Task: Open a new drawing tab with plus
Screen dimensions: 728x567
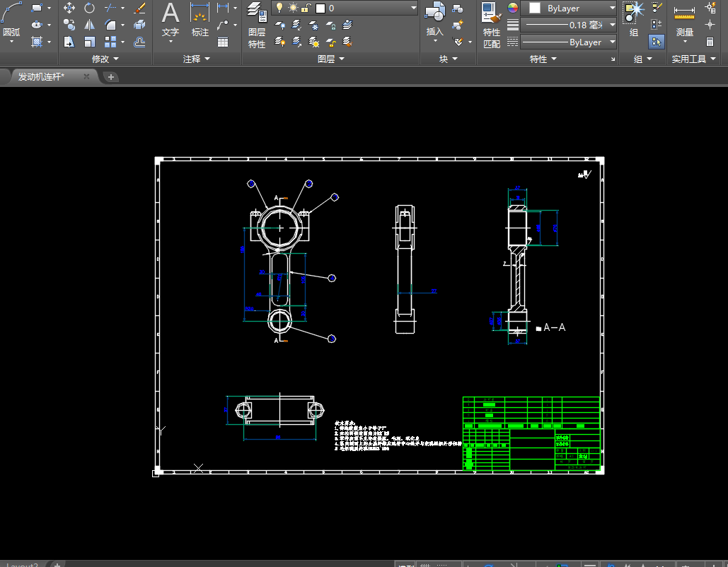Action: pyautogui.click(x=110, y=77)
